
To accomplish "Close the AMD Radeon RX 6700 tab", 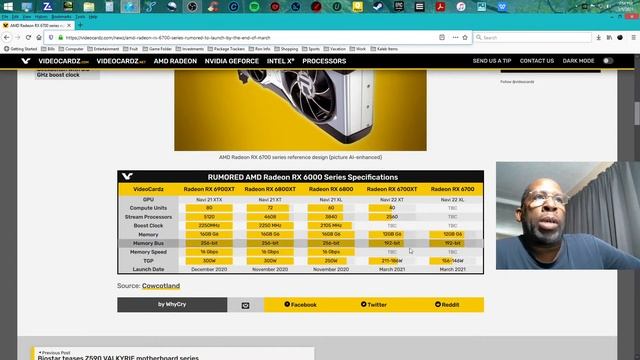I will (69, 25).
